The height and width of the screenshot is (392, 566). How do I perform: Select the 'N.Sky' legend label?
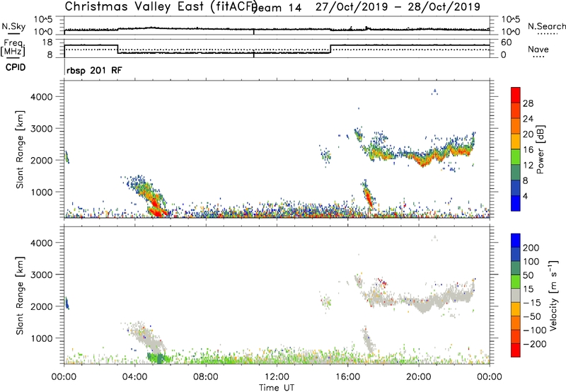[x=13, y=26]
